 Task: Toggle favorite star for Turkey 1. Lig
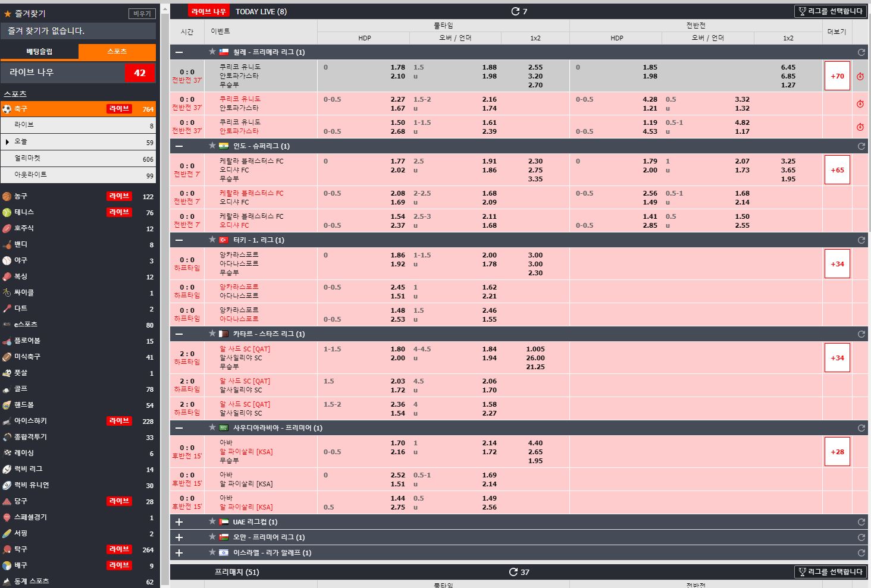click(x=212, y=240)
